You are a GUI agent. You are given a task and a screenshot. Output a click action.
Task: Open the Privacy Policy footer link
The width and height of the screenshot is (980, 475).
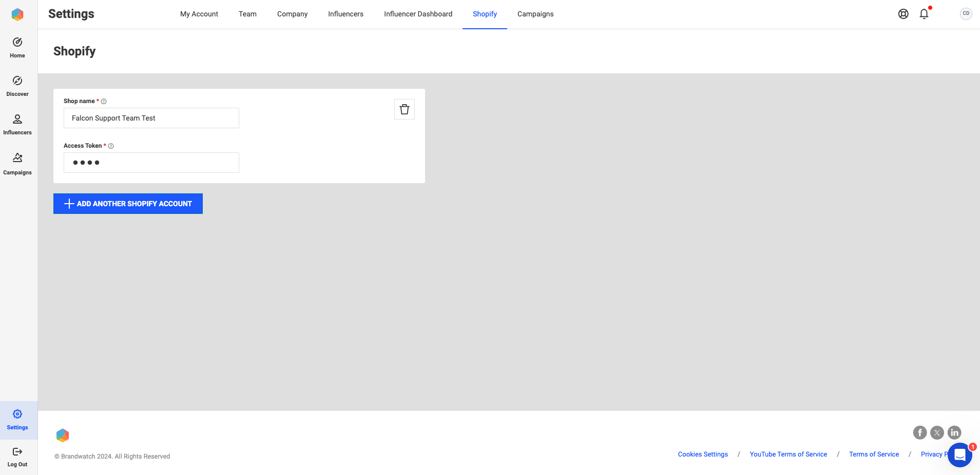coord(934,454)
